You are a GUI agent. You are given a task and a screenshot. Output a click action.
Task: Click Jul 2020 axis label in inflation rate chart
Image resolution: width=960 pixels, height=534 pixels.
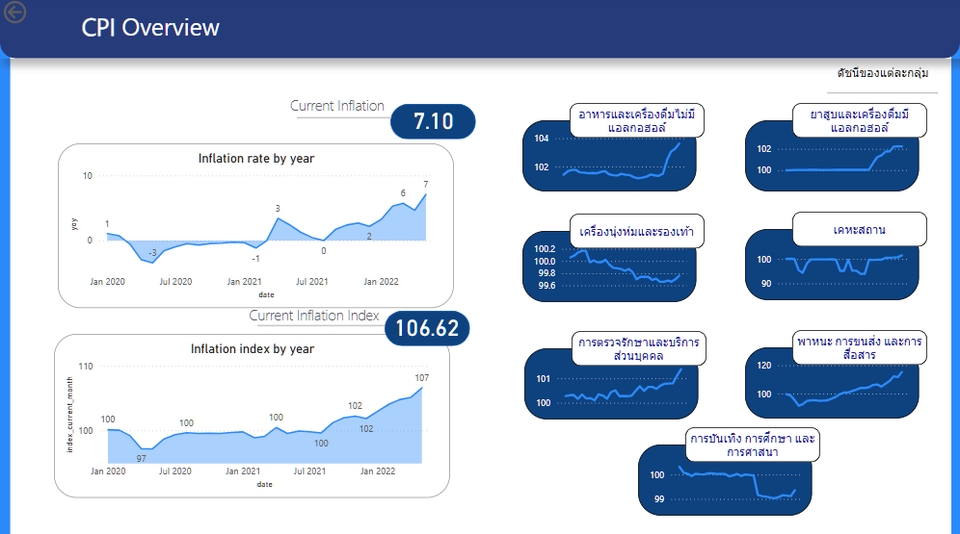[x=176, y=282]
